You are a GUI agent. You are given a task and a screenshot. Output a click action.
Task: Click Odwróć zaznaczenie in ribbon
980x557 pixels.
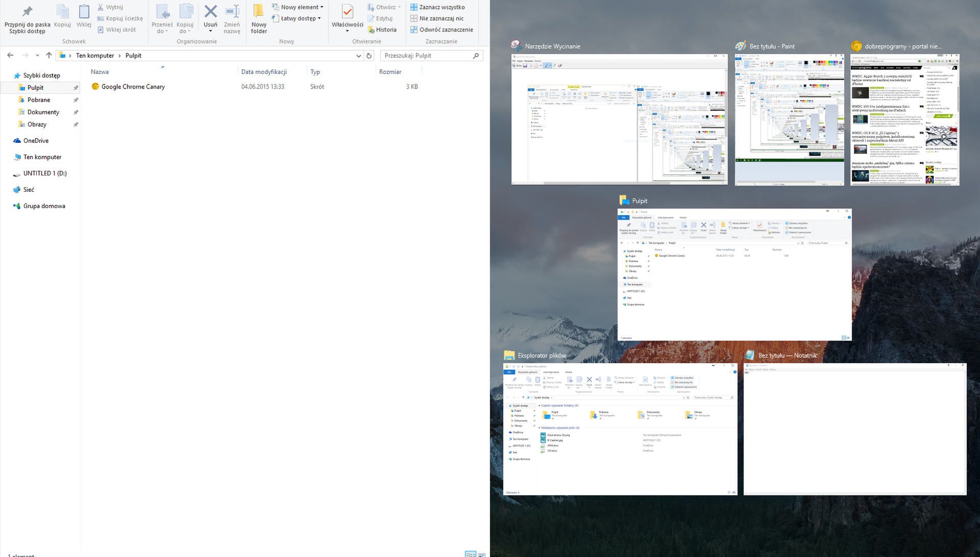(x=442, y=30)
